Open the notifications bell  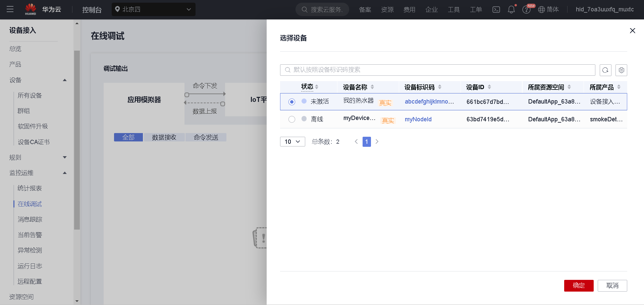pyautogui.click(x=511, y=10)
